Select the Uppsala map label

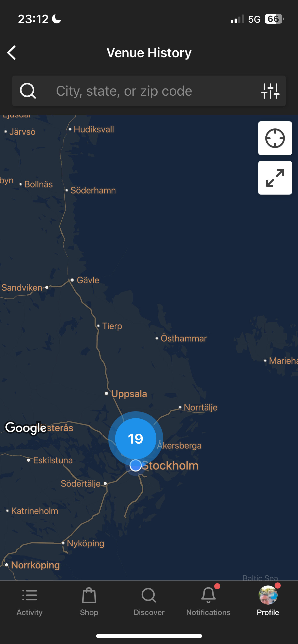click(x=129, y=394)
